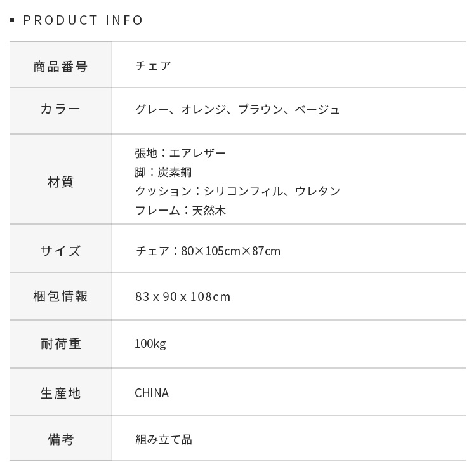Image resolution: width=476 pixels, height=476 pixels.
Task: Click the 脚：炭素鋼 material line
Action: click(x=163, y=172)
